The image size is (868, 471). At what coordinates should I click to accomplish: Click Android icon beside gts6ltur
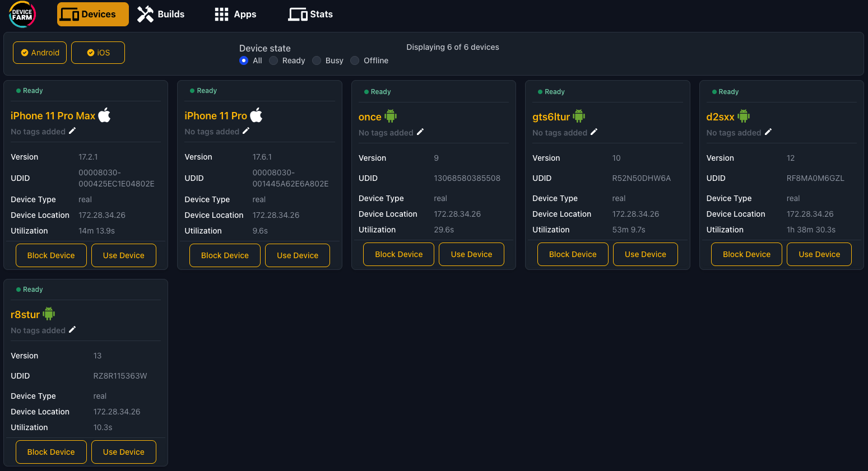click(579, 116)
